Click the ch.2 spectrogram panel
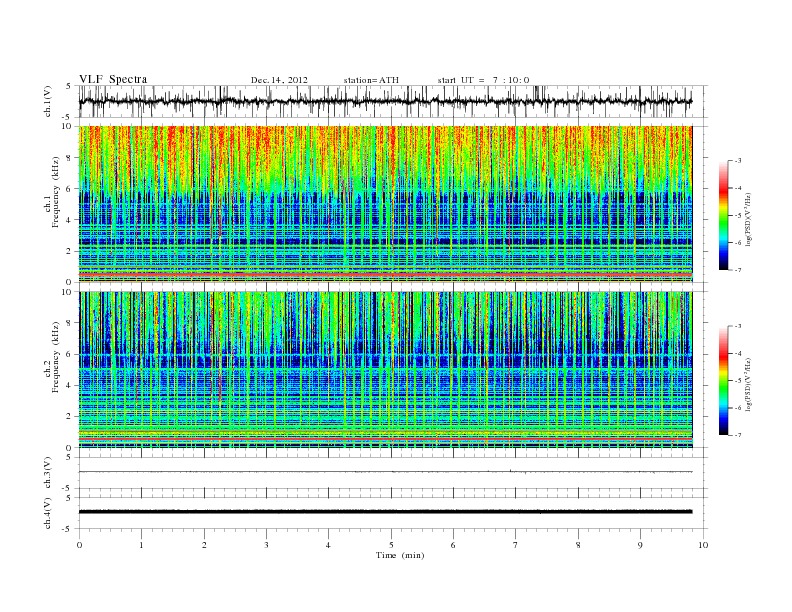This screenshot has height=612, width=792. [385, 370]
